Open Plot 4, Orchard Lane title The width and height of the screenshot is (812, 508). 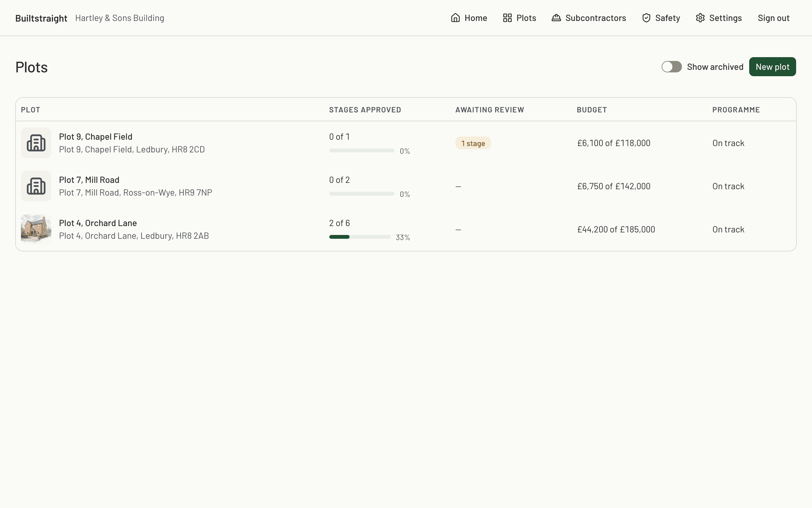pyautogui.click(x=98, y=223)
